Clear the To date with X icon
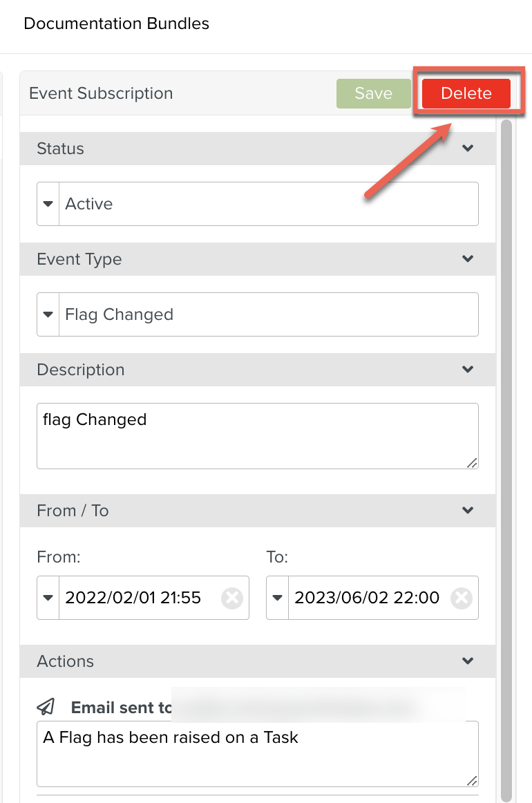This screenshot has height=803, width=532. [462, 598]
